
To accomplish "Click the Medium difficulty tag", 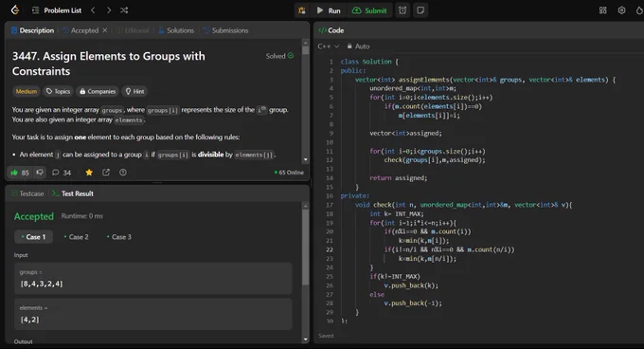I will (x=27, y=91).
